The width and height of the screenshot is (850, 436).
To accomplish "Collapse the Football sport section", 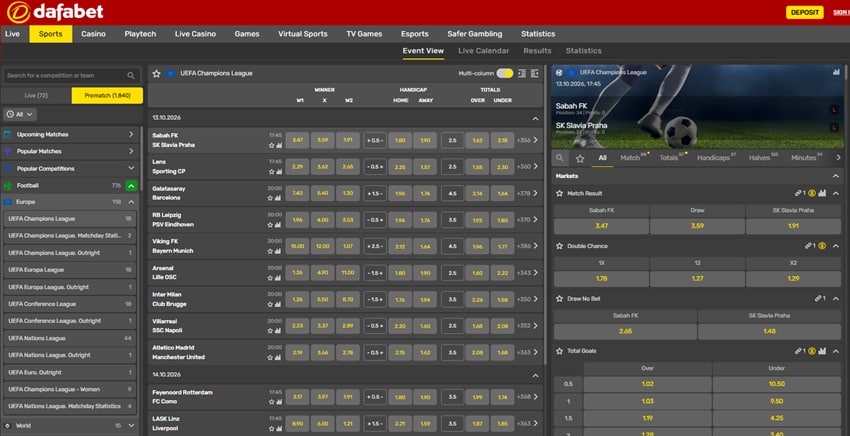I will pos(131,185).
